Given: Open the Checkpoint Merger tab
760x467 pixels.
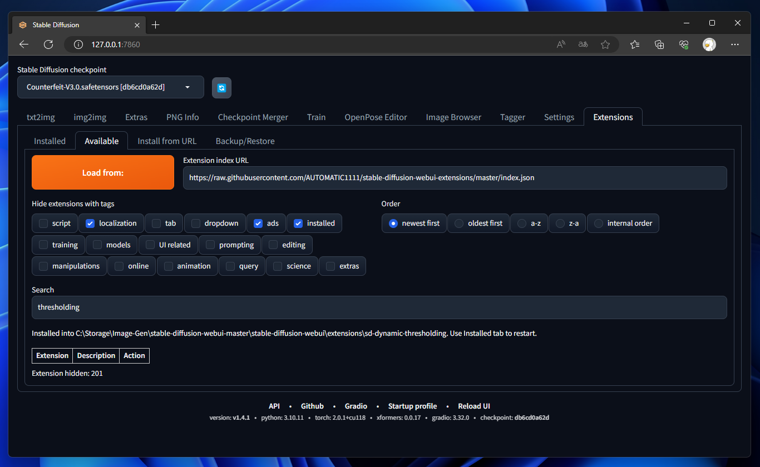Looking at the screenshot, I should click(x=253, y=117).
